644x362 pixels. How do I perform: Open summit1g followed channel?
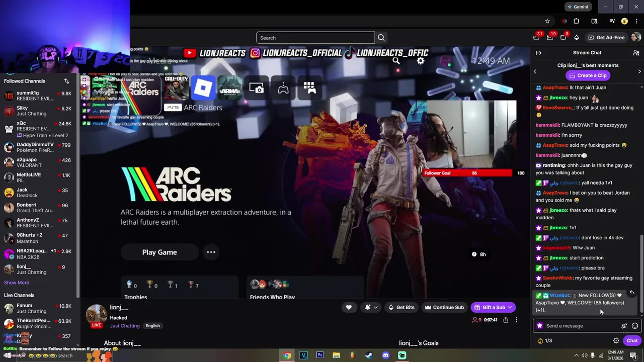click(38, 96)
